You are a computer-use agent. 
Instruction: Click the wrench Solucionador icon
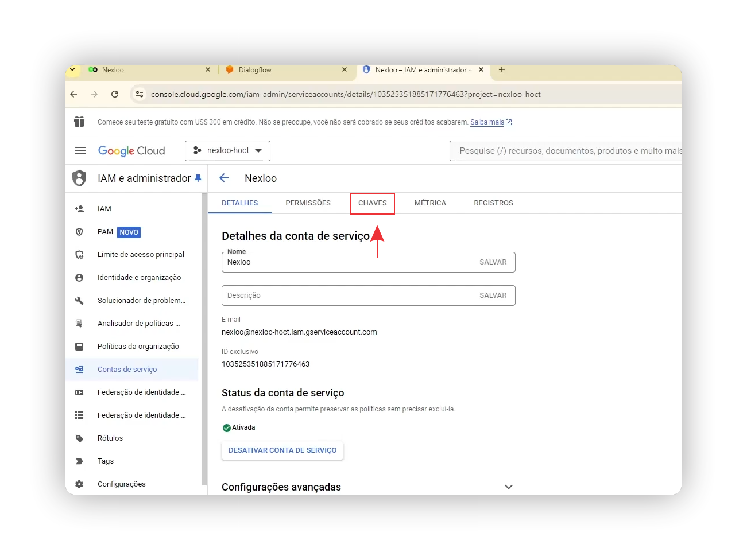pos(79,301)
